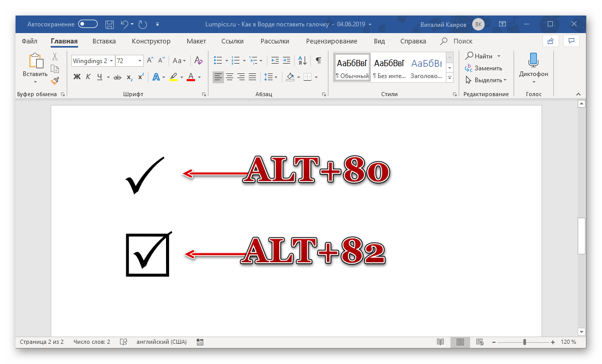602x364 pixels.
Task: Undo the last action
Action: [x=125, y=25]
